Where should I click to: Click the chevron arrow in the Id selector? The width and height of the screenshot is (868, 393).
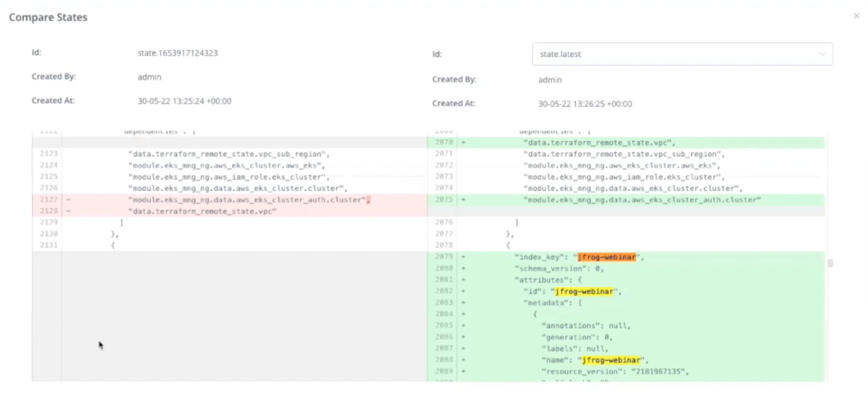tap(822, 54)
